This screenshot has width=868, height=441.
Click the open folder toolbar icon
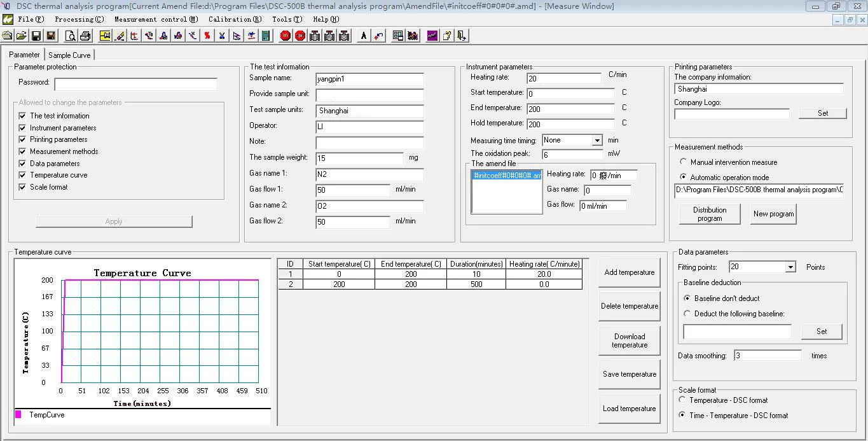tap(22, 36)
